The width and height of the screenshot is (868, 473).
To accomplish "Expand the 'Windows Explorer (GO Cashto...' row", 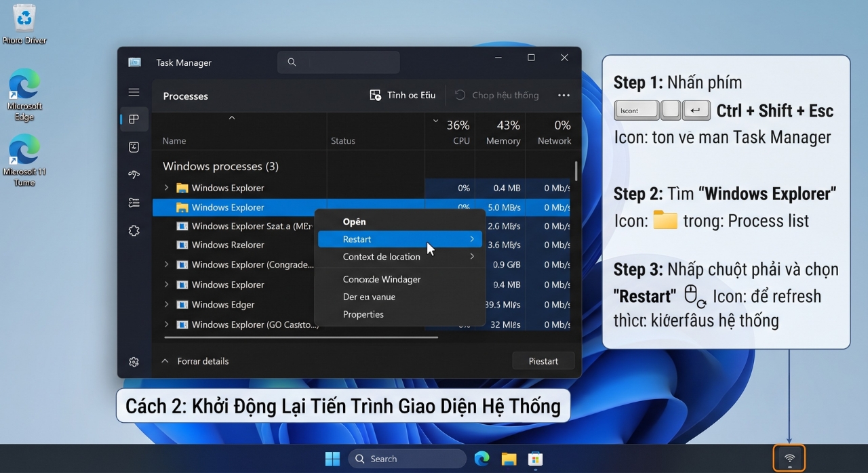I will click(x=167, y=325).
